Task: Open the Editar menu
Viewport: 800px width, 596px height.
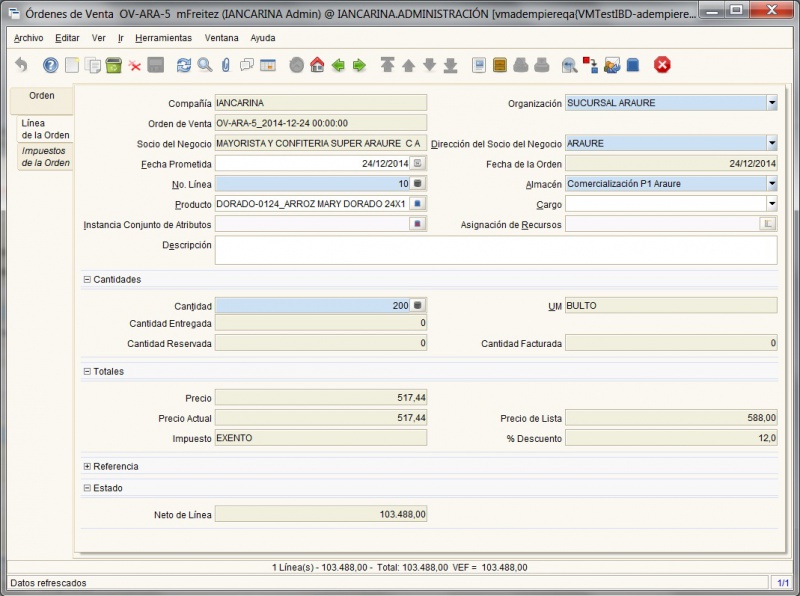Action: pyautogui.click(x=67, y=38)
